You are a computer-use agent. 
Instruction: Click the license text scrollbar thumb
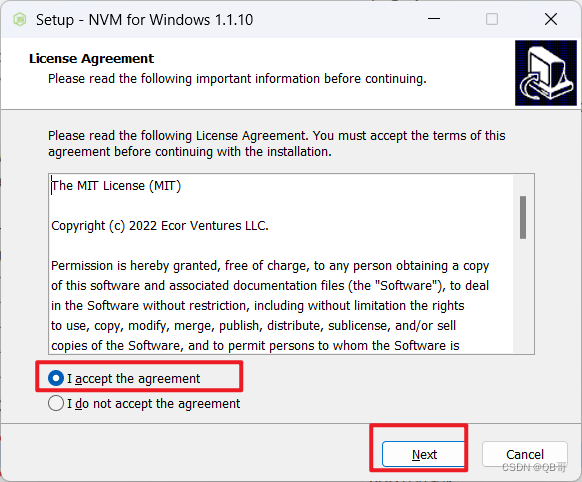point(523,217)
